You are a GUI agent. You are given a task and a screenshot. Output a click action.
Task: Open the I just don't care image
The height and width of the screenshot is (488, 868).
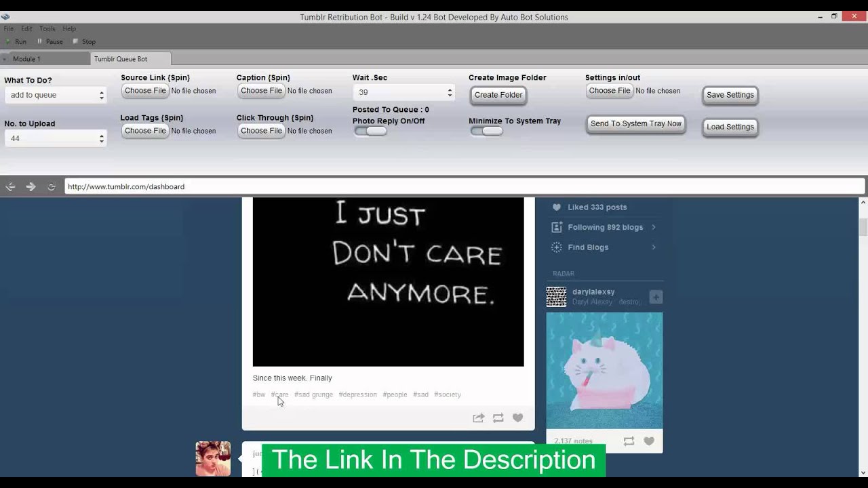tap(389, 282)
